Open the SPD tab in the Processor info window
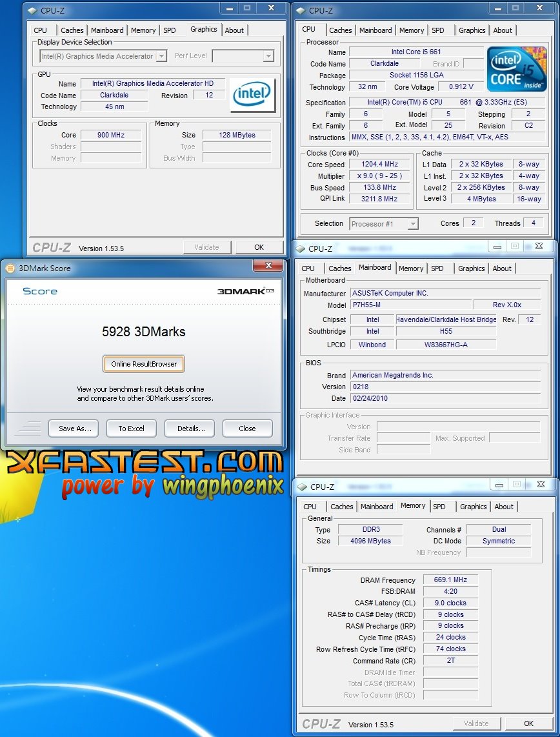Viewport: 560px width, 737px height. pyautogui.click(x=438, y=30)
